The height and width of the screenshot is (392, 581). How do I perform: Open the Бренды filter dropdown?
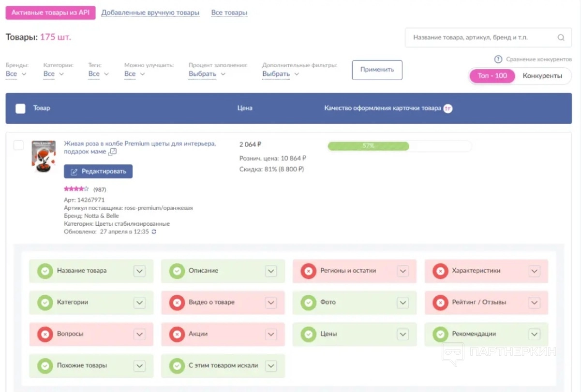click(x=15, y=74)
